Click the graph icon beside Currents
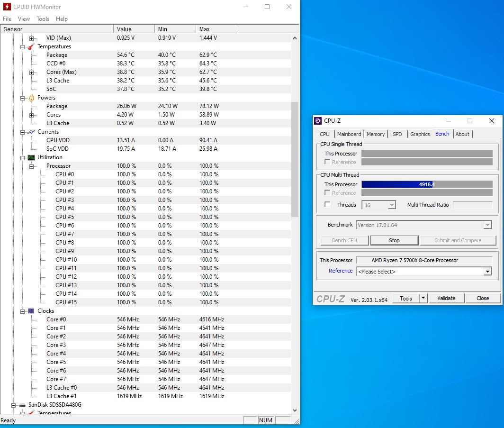The image size is (504, 428). point(31,132)
